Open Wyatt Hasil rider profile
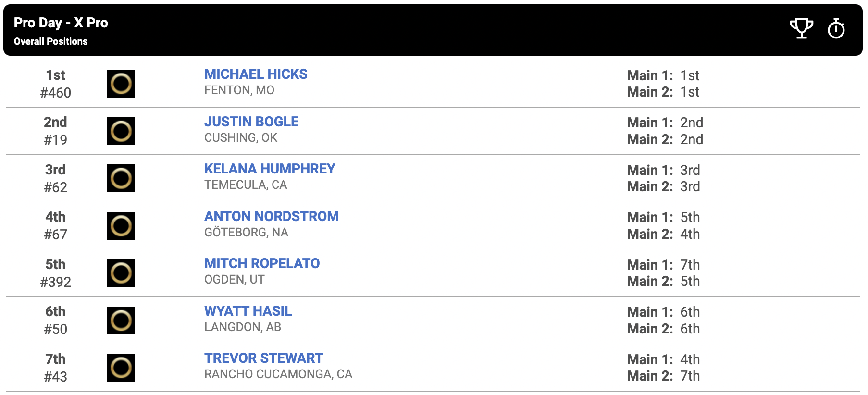This screenshot has height=395, width=868. point(248,311)
